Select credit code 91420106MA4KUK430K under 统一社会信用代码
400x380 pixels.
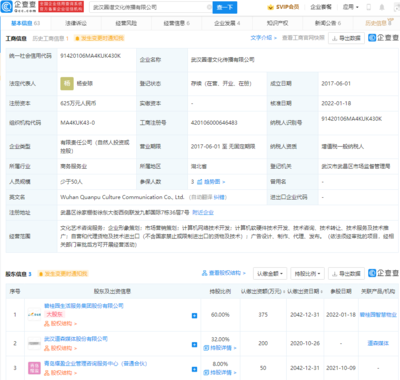coord(90,56)
